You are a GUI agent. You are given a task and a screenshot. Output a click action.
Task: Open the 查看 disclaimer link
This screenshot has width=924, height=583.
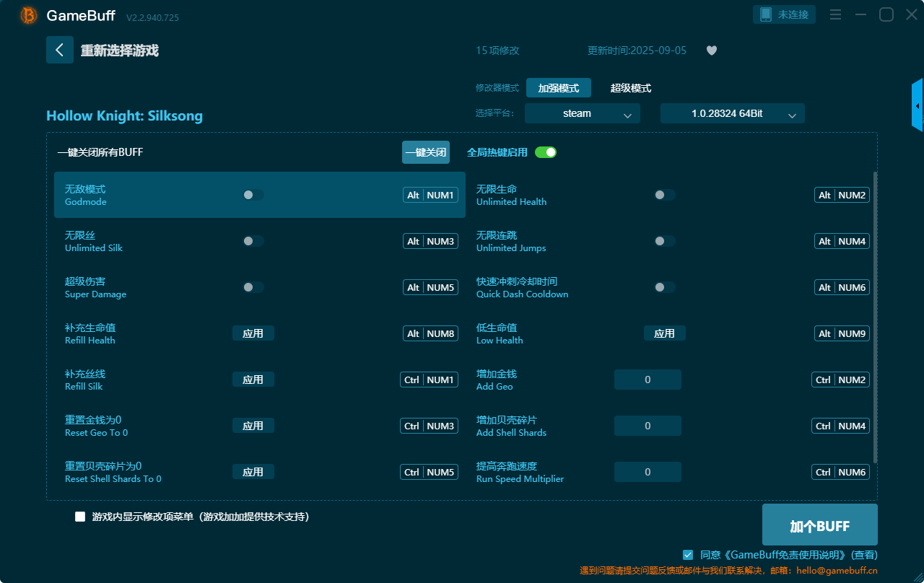[864, 555]
